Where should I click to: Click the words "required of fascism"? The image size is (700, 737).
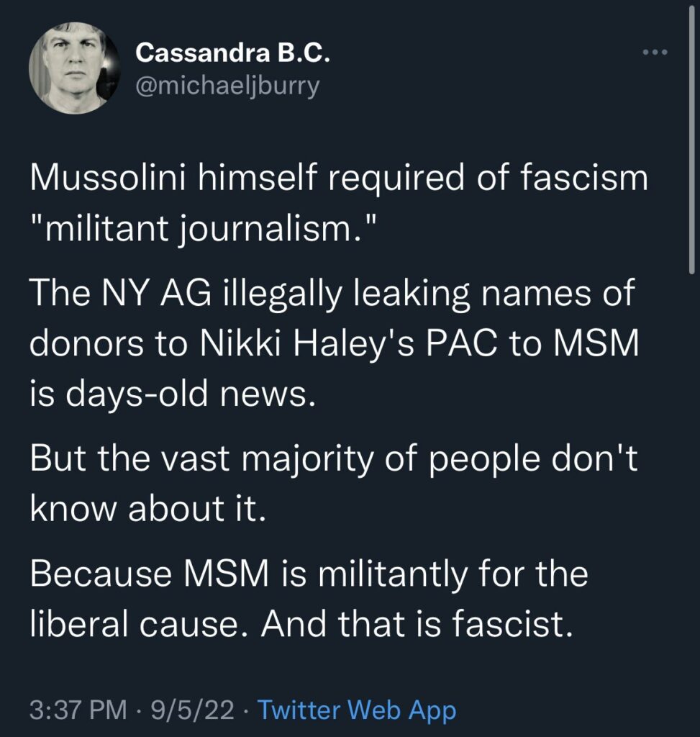[477, 178]
